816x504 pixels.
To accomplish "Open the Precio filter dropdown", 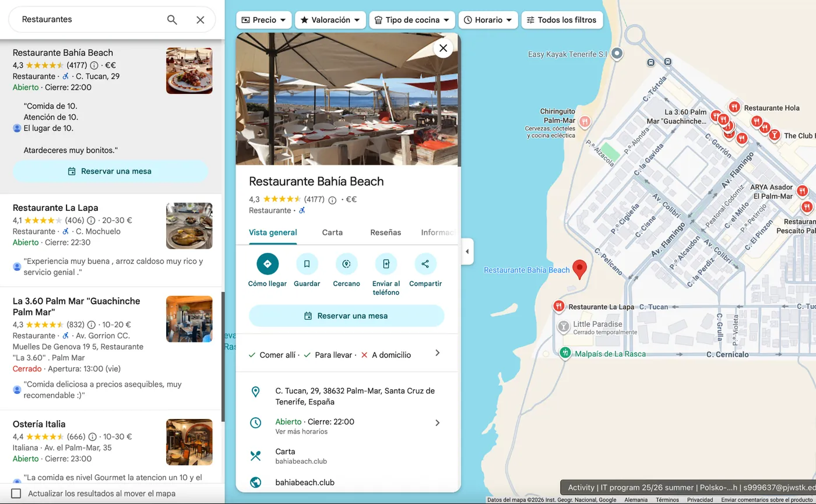I will pyautogui.click(x=264, y=20).
